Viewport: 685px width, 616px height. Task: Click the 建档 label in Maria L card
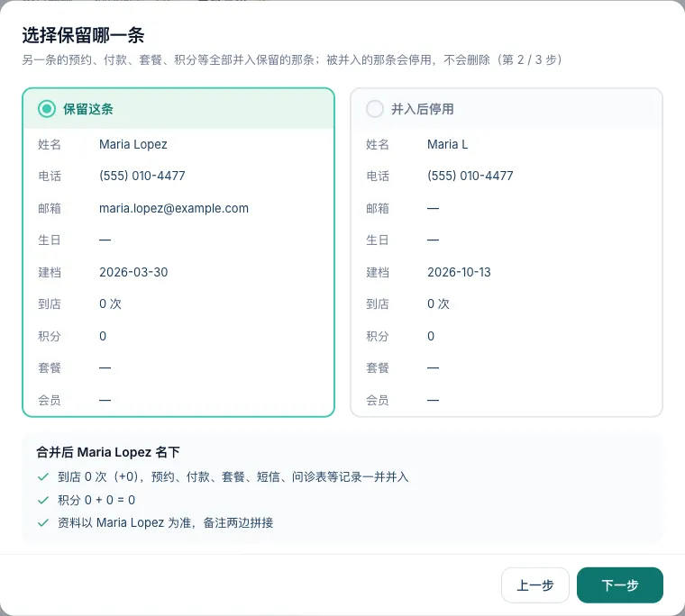(378, 272)
